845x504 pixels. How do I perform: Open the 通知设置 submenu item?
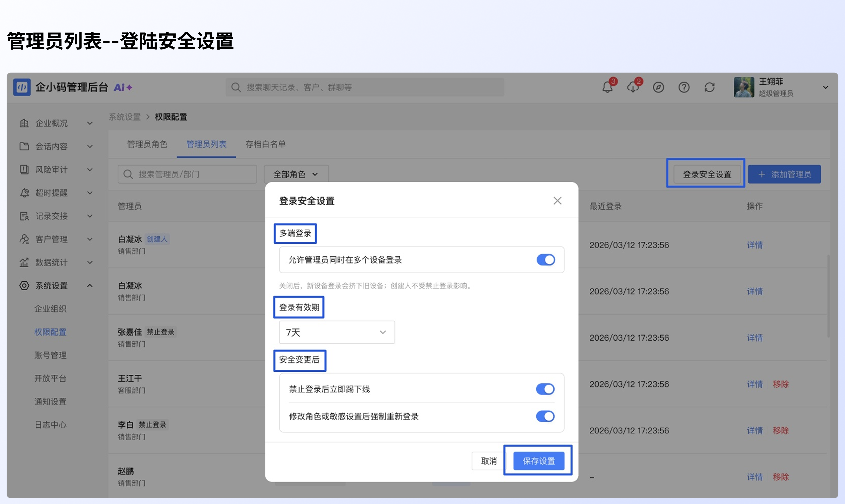50,402
